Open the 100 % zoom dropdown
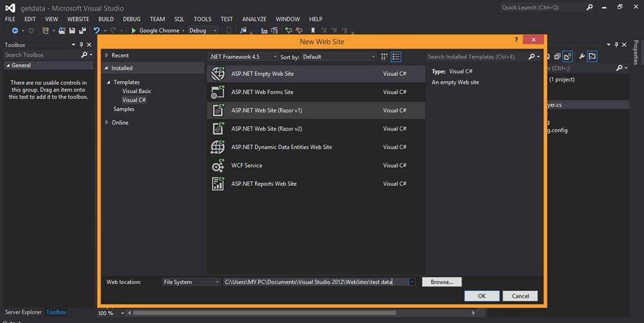This screenshot has width=644, height=323. pos(123,313)
